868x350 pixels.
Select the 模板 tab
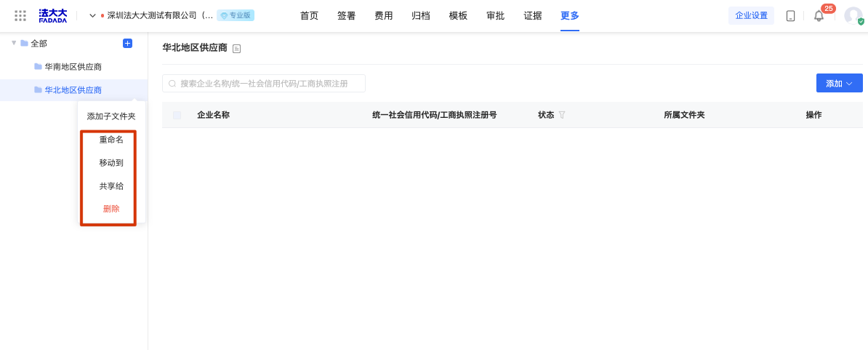click(459, 15)
